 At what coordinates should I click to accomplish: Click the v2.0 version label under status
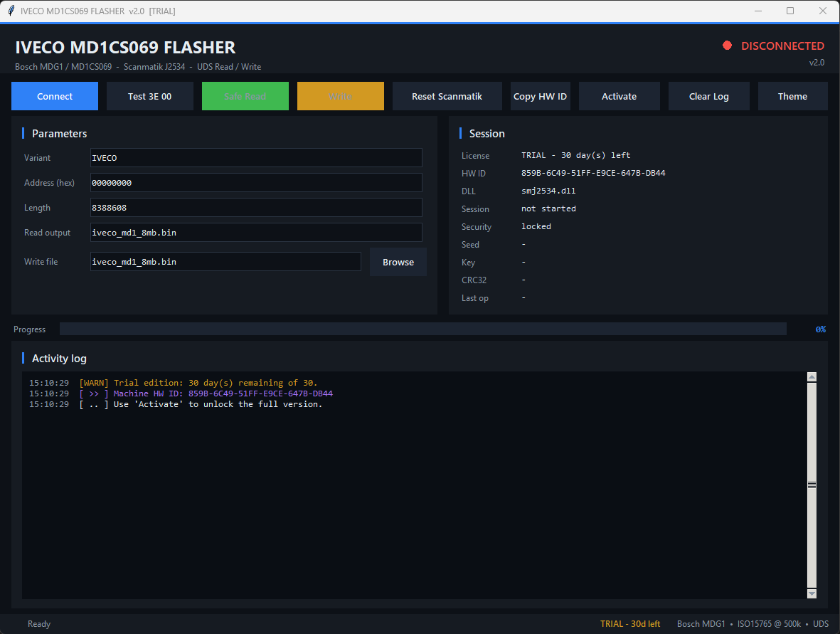click(817, 63)
